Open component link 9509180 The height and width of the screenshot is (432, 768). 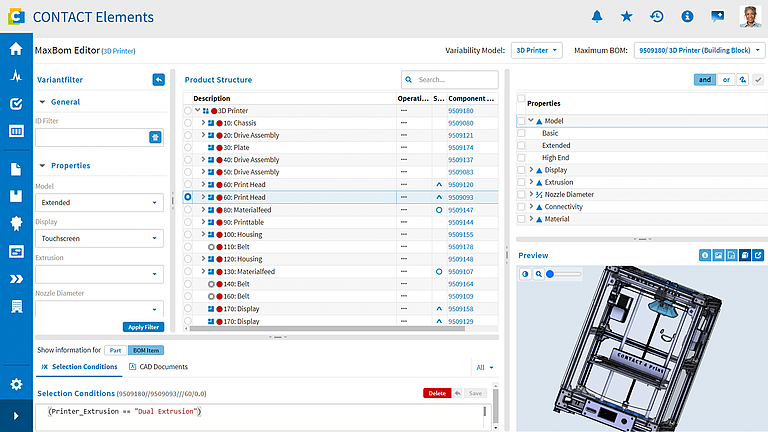pos(460,111)
